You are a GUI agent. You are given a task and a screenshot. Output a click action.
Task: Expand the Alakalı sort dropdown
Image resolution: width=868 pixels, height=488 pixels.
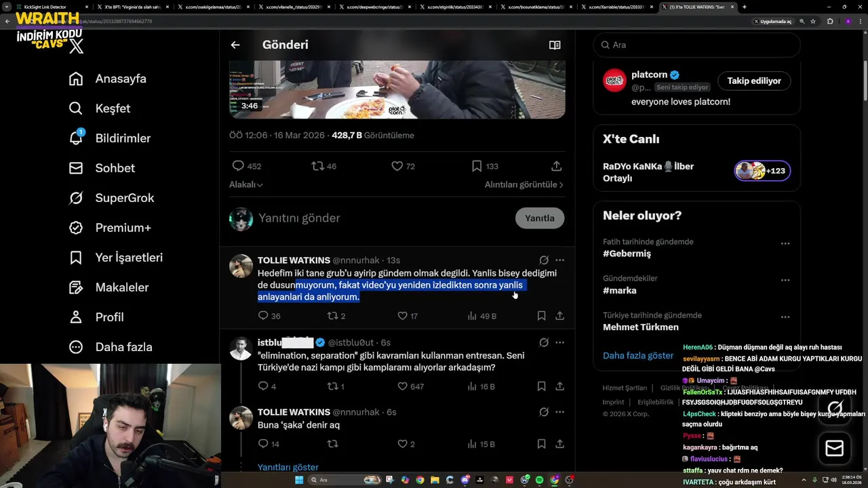(246, 184)
